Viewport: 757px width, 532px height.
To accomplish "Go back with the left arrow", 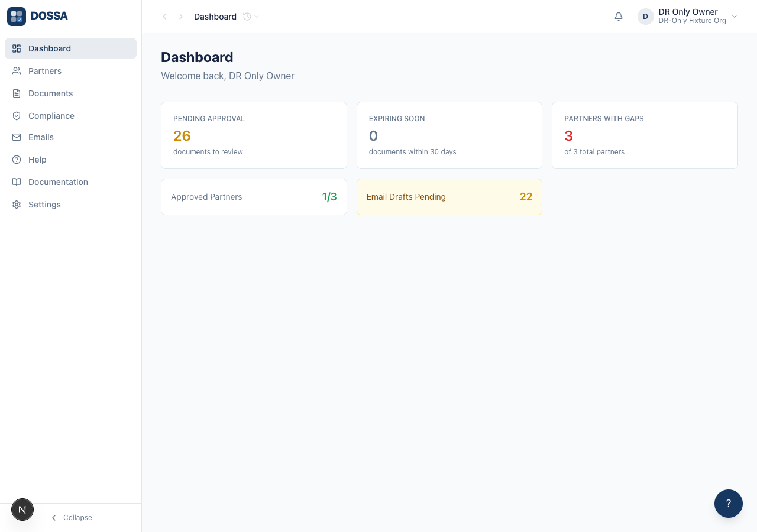I will click(x=164, y=17).
